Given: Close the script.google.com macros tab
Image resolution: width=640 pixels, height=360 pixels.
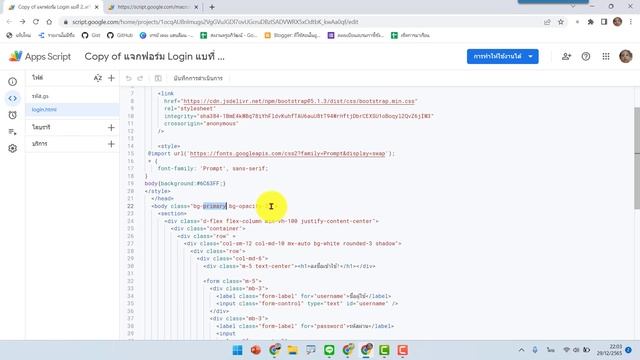Looking at the screenshot, I should (196, 7).
